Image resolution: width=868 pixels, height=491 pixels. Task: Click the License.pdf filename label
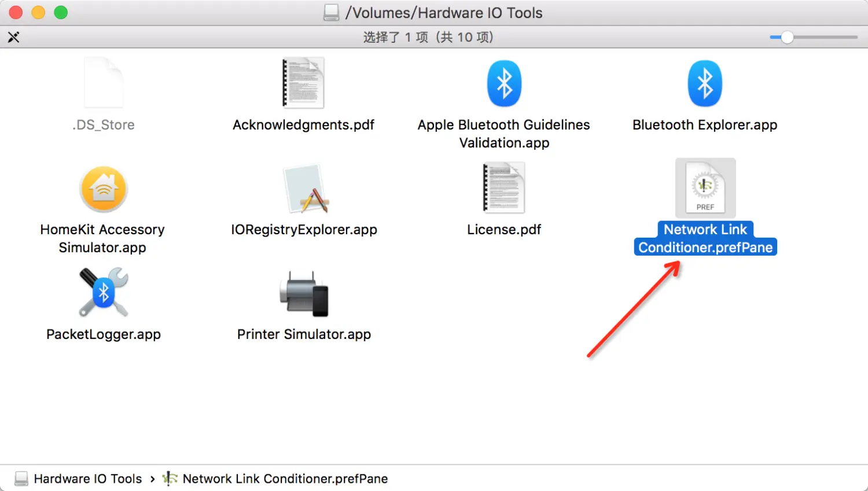click(504, 230)
